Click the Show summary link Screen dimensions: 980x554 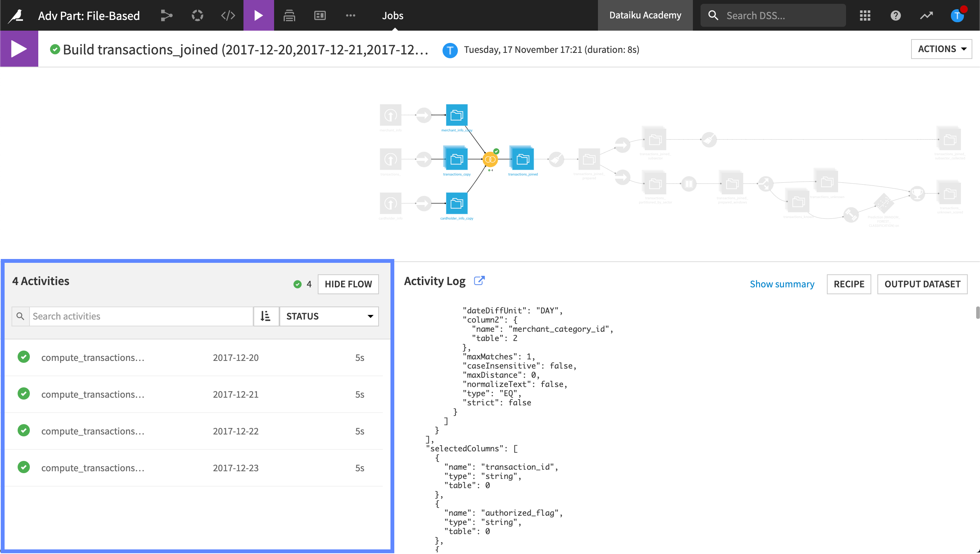(782, 284)
